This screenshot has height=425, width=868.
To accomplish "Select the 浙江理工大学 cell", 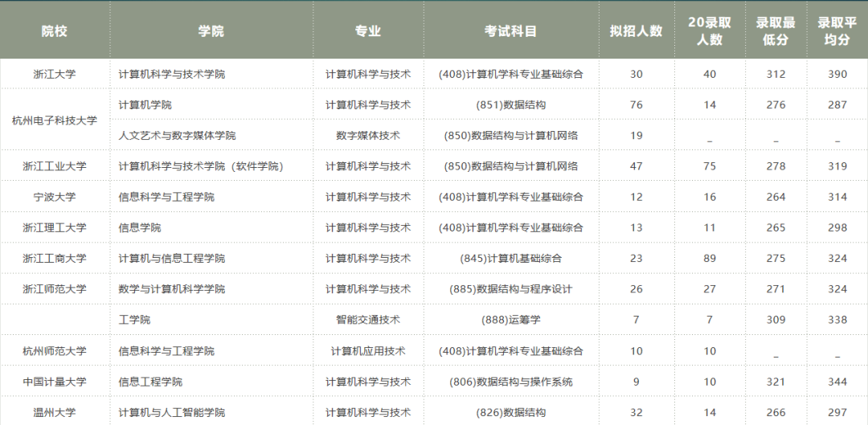I will pyautogui.click(x=55, y=227).
